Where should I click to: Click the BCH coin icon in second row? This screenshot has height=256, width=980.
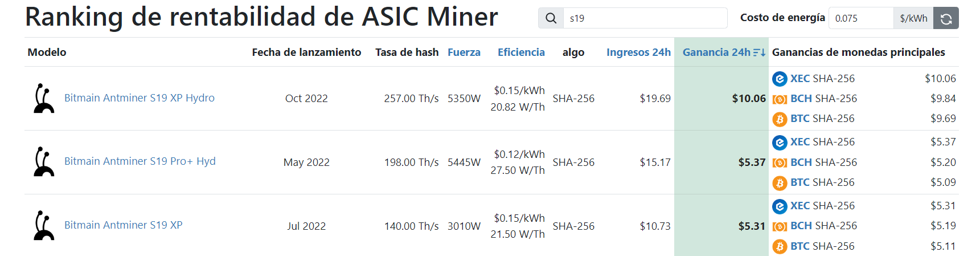click(x=780, y=162)
